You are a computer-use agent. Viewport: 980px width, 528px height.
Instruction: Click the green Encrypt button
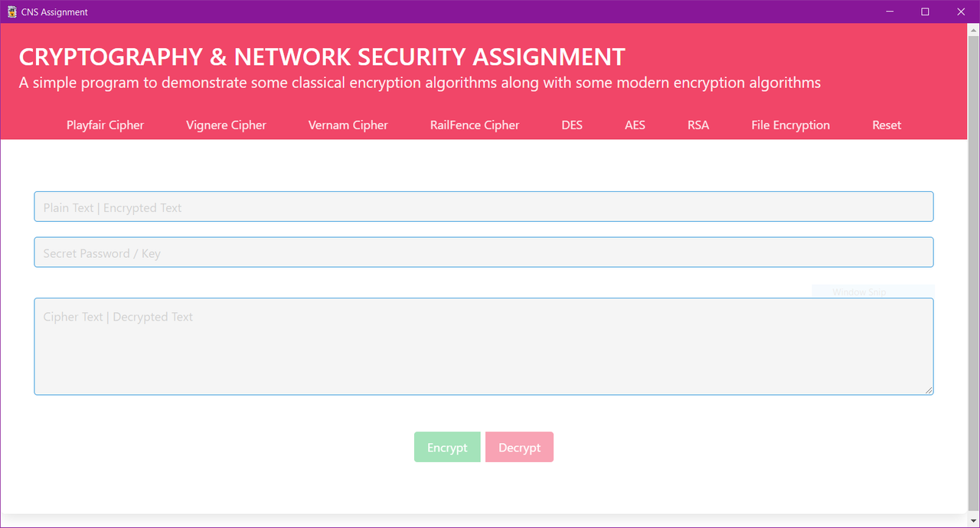[447, 448]
